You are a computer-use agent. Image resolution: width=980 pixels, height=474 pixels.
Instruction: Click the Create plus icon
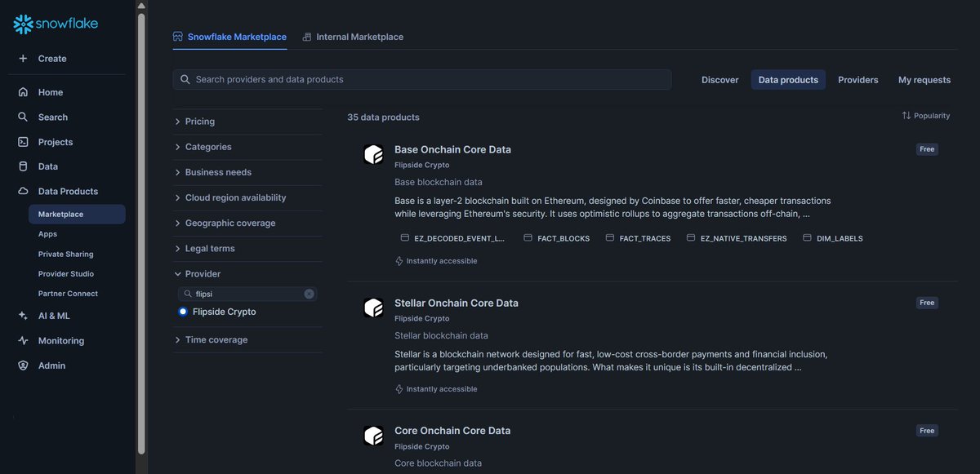(x=23, y=59)
